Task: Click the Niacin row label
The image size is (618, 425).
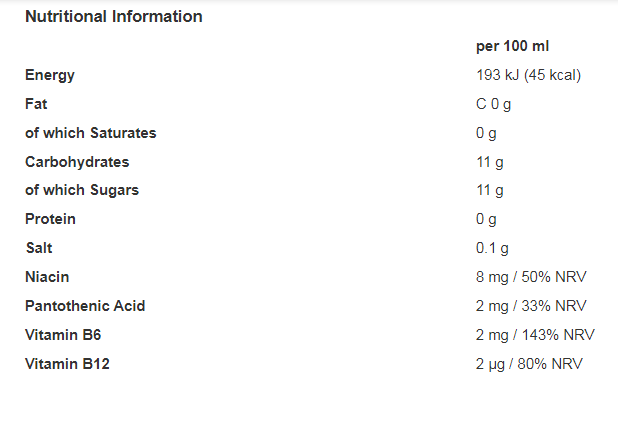Action: [47, 277]
